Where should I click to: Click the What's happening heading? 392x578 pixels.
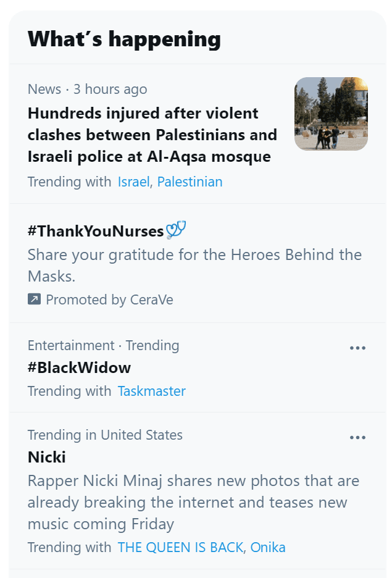point(124,38)
